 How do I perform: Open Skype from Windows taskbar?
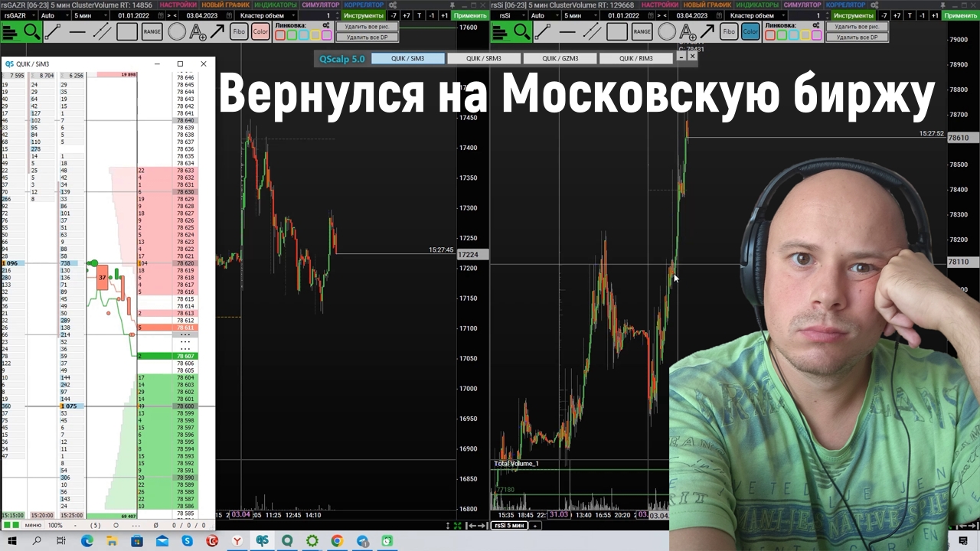point(188,541)
